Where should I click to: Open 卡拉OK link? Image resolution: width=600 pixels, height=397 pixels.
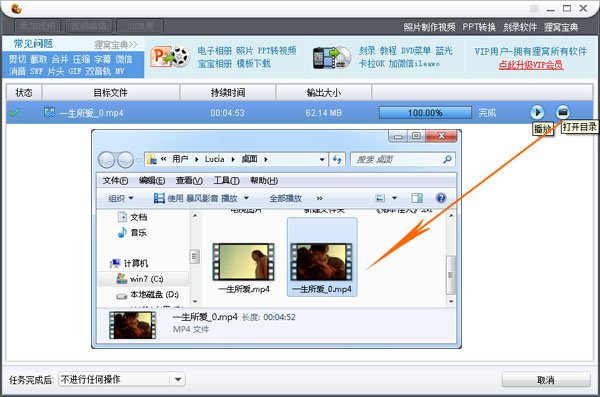click(372, 64)
